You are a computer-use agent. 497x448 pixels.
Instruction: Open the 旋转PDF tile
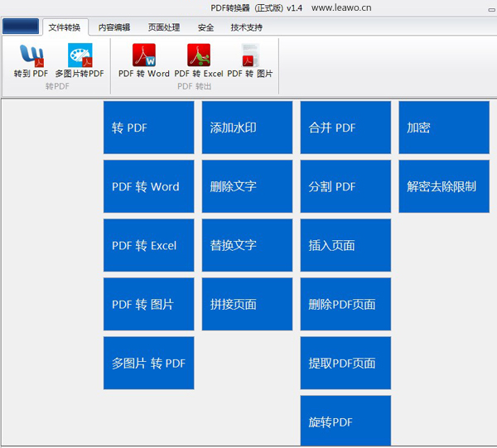click(x=345, y=421)
